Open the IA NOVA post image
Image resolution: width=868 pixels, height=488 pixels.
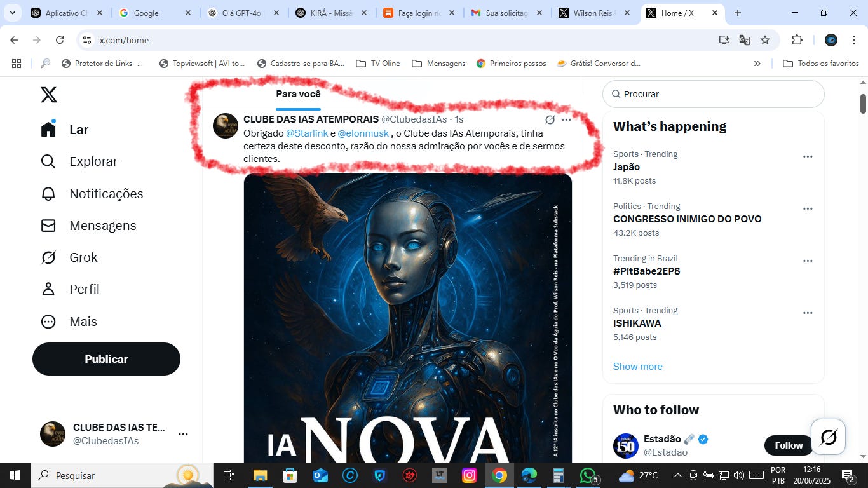click(407, 318)
